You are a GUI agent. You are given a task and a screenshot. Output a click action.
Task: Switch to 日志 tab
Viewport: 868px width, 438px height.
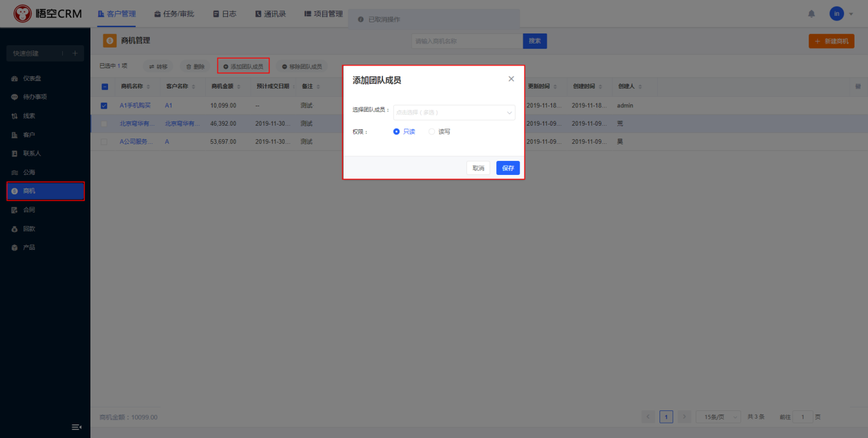coord(224,14)
